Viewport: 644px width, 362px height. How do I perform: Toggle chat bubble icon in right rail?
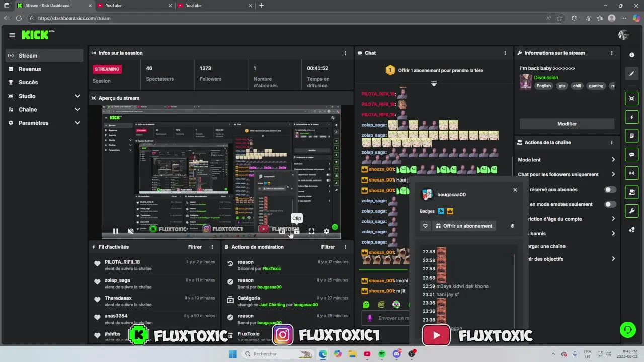point(632,154)
